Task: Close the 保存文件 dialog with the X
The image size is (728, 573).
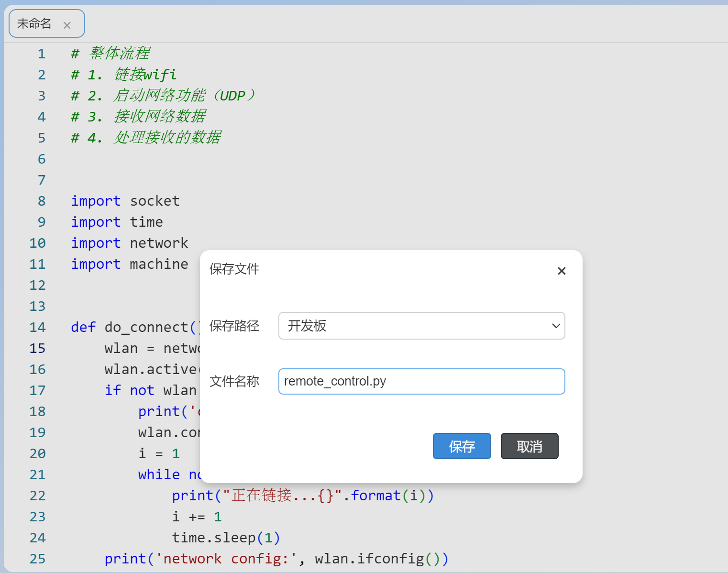Action: [x=562, y=271]
